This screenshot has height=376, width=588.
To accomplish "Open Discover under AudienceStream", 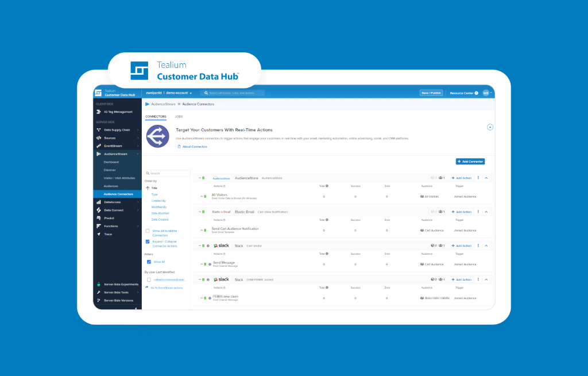I will tap(110, 170).
